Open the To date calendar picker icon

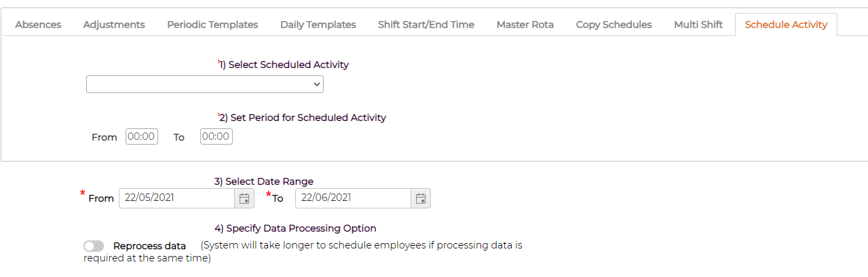(x=421, y=198)
